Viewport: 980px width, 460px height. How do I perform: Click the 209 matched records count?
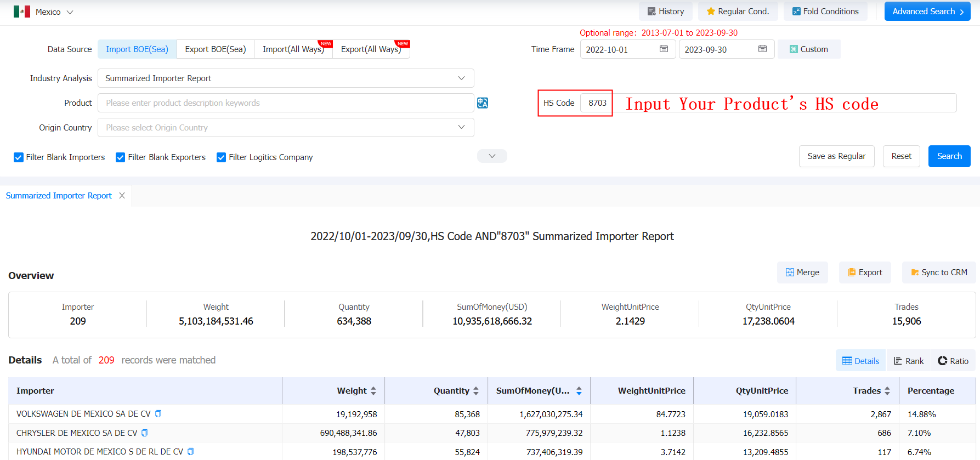click(106, 360)
